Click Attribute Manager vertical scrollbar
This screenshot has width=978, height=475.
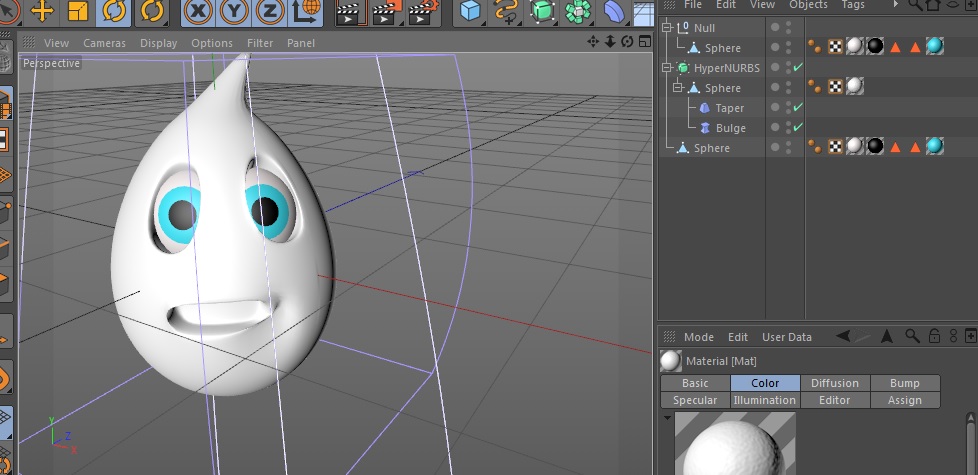(x=971, y=443)
